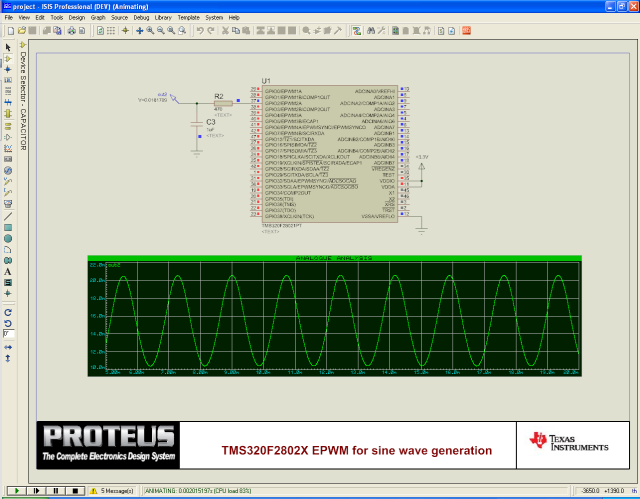Image resolution: width=640 pixels, height=499 pixels.
Task: Expand the Device Selector side panel
Action: (22, 100)
